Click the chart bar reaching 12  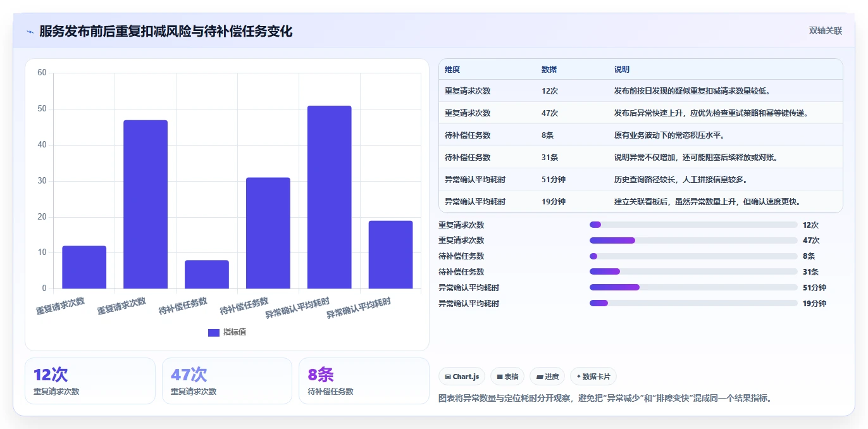84,267
